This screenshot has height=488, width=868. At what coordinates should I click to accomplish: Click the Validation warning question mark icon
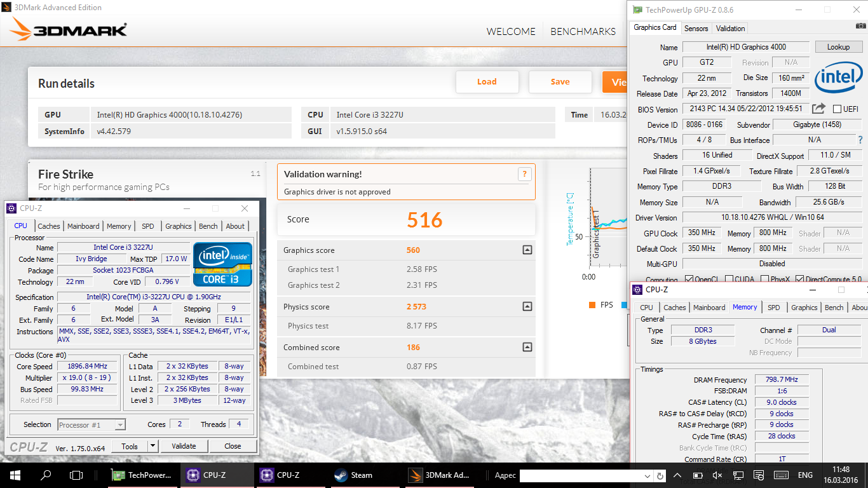524,173
